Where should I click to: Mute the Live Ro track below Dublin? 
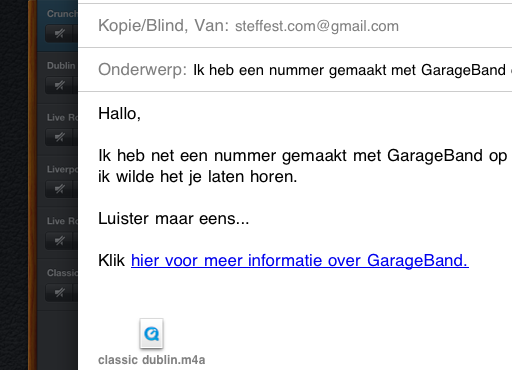tap(59, 137)
